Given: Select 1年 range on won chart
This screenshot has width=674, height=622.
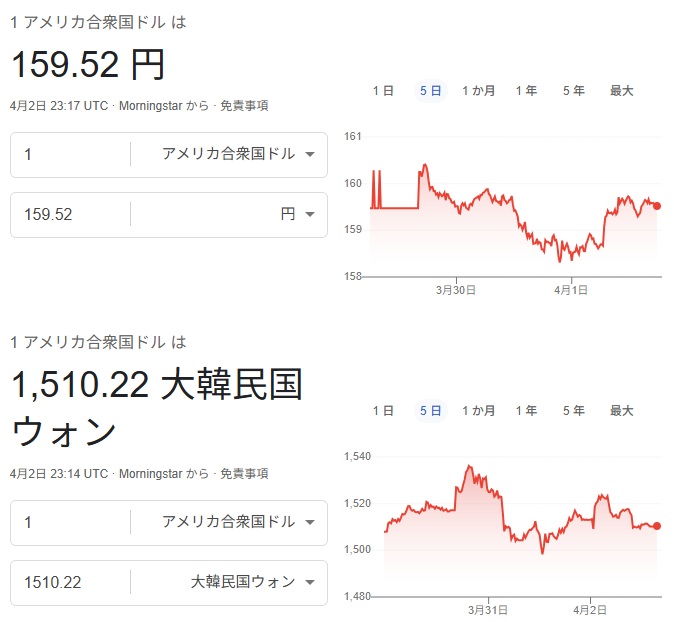Looking at the screenshot, I should tap(526, 410).
